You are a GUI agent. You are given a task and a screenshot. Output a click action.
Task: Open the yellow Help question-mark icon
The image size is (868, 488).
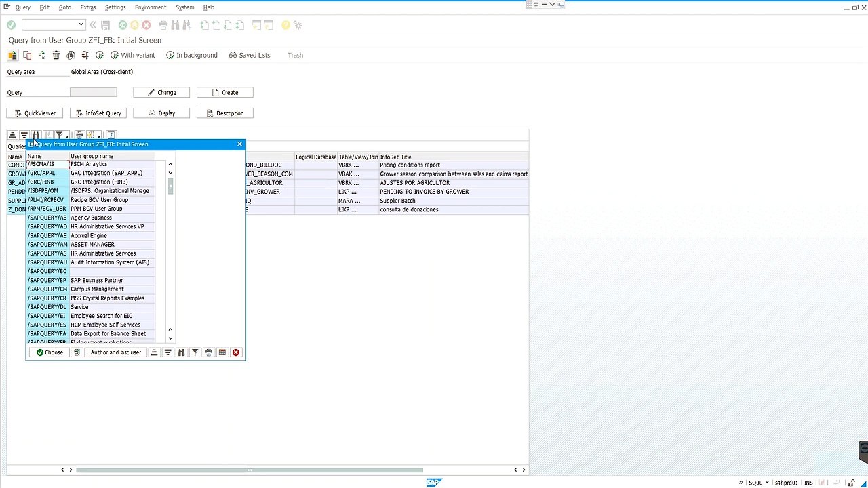pyautogui.click(x=286, y=25)
